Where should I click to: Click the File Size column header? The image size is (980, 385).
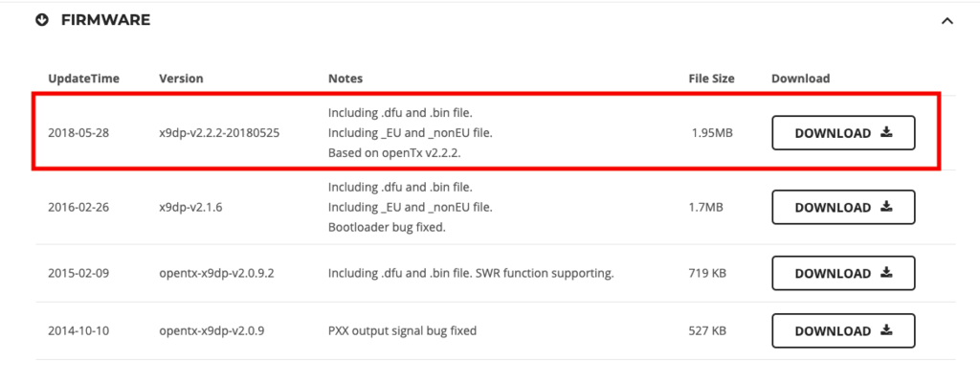click(711, 78)
